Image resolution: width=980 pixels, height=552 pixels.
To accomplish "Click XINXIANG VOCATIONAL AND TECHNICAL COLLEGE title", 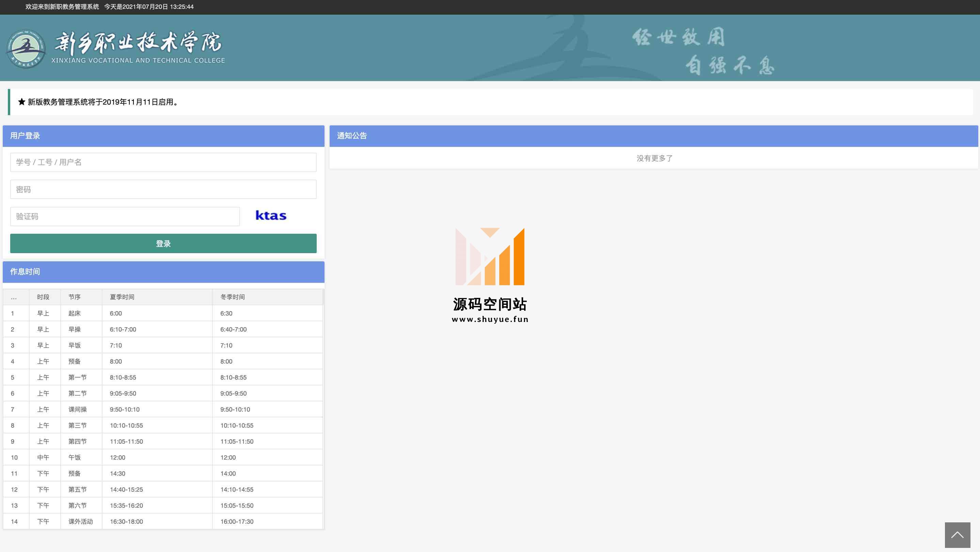I will coord(138,60).
